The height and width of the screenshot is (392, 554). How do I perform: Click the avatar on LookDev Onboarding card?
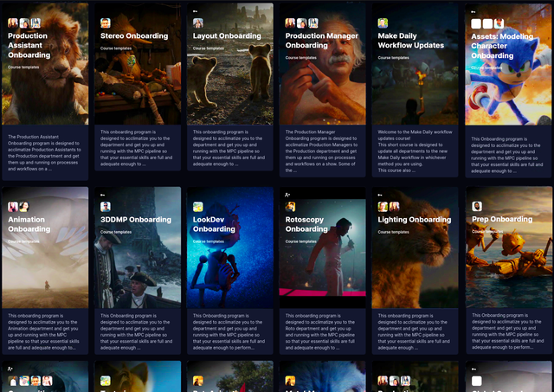coord(198,207)
